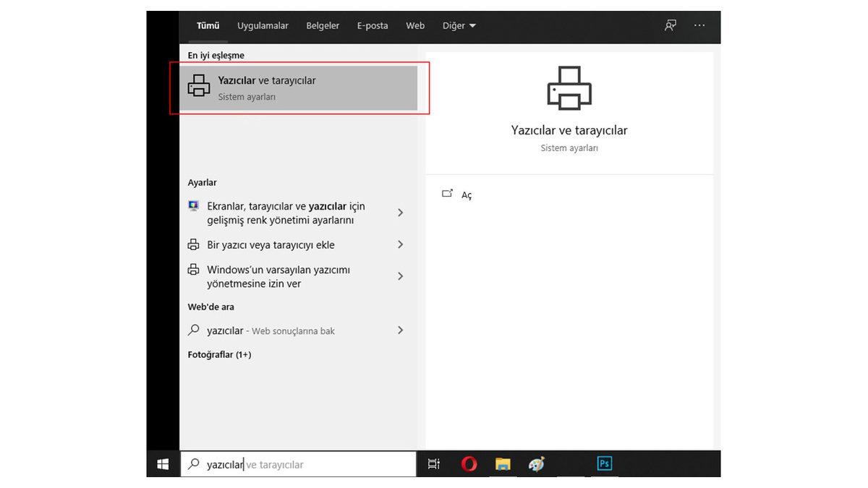Viewport: 868px width, 488px height.
Task: Open Photoshop from the taskbar
Action: click(604, 463)
